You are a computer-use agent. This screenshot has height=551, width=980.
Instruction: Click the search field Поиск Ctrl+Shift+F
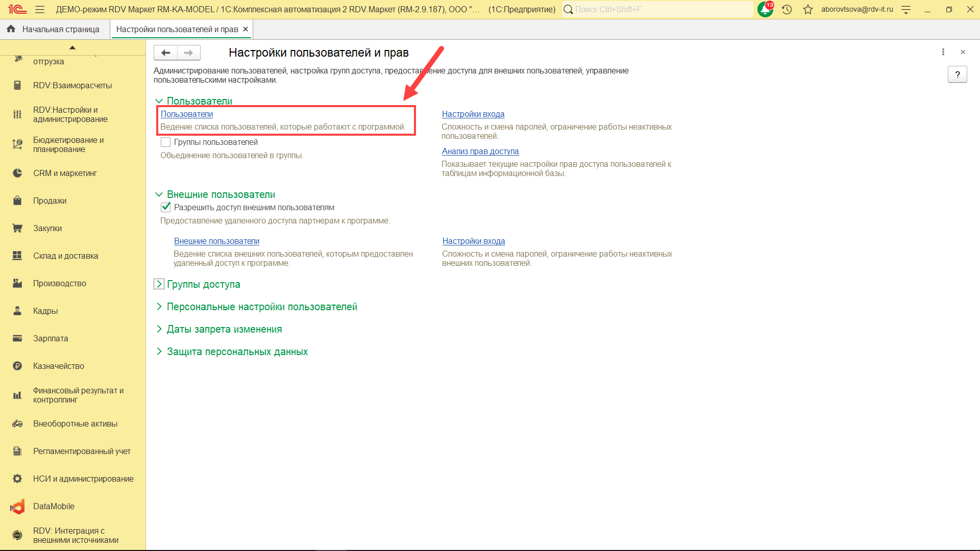tap(658, 9)
